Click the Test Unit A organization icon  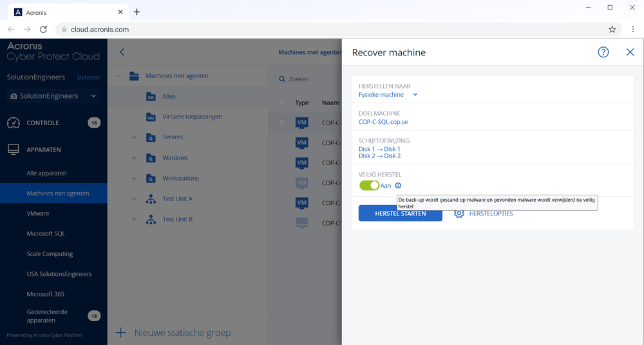point(151,199)
